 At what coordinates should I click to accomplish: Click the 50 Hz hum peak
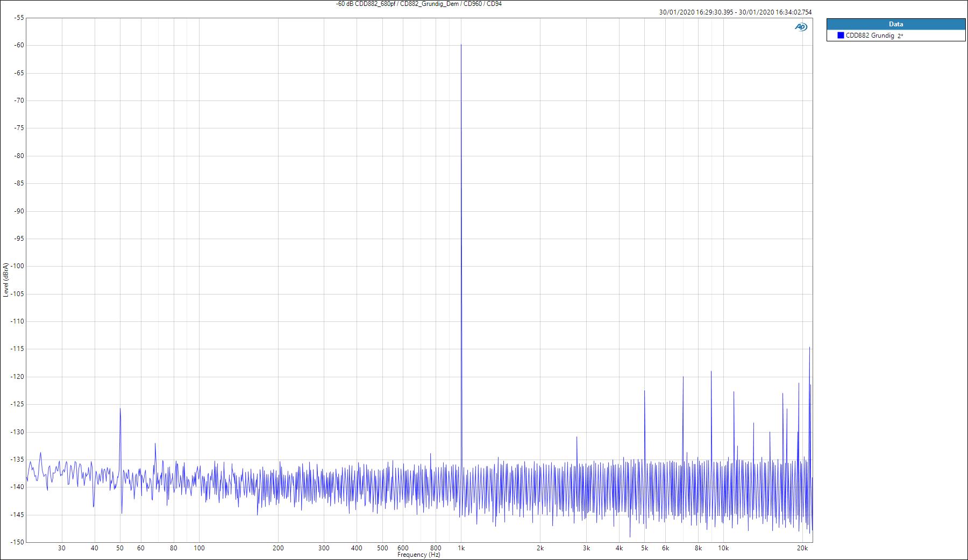(120, 410)
